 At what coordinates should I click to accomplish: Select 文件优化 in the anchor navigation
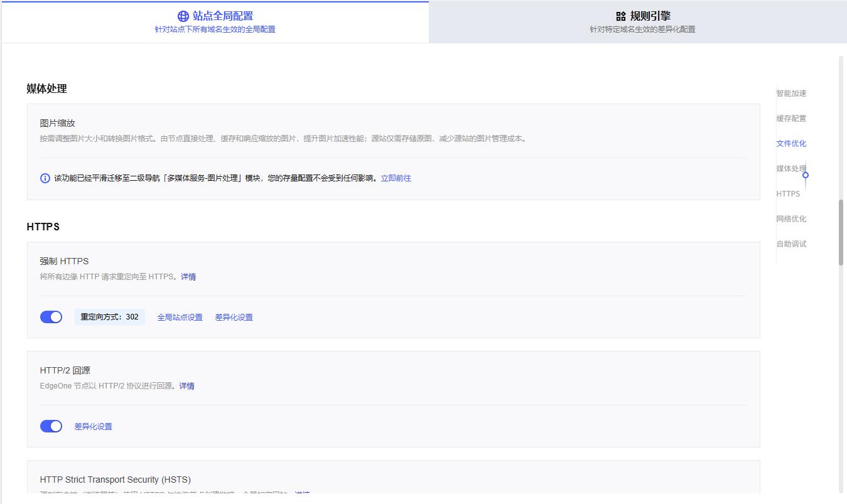click(791, 144)
